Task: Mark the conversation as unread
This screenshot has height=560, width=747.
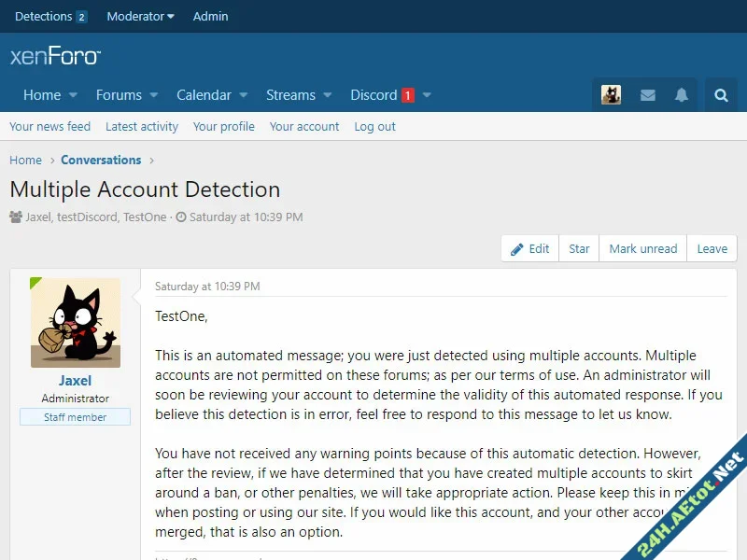Action: coord(642,248)
